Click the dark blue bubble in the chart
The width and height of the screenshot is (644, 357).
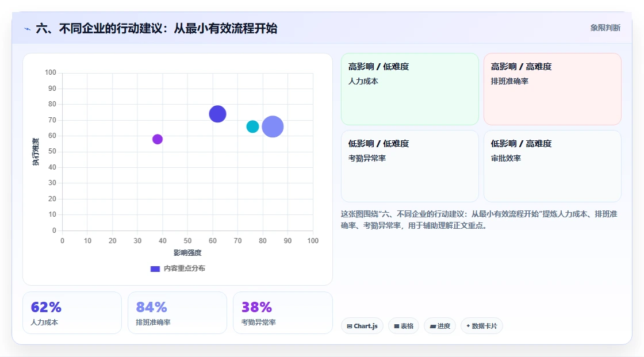coord(218,114)
